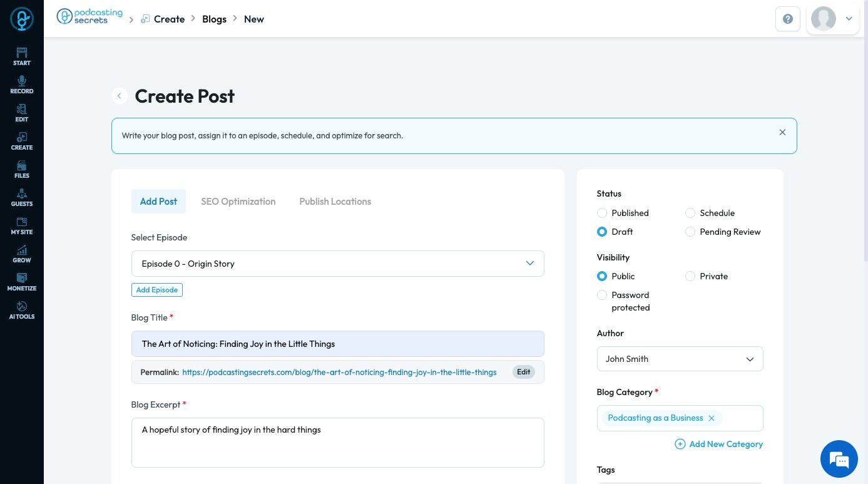
Task: Open the user profile menu
Action: (833, 19)
